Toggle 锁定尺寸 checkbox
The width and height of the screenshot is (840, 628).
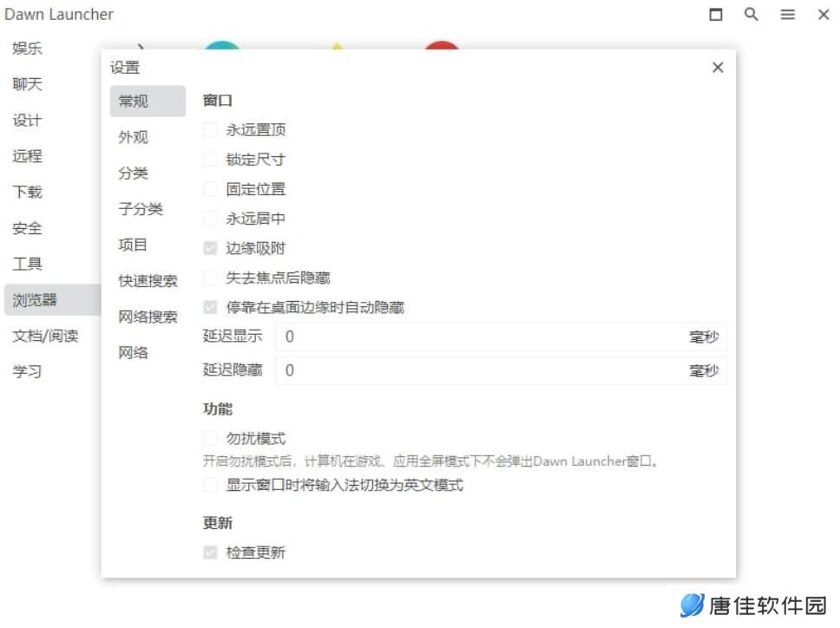[210, 160]
